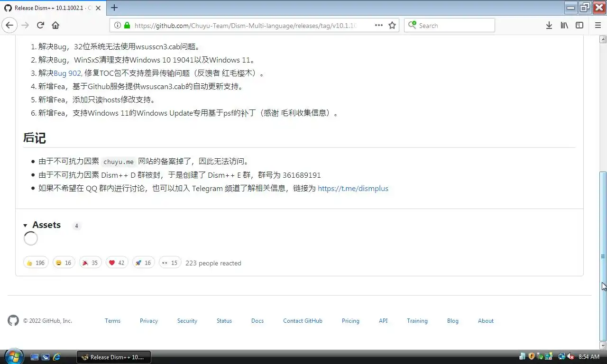Screen dimensions: 607x364
Task: Open the API footer link
Action: point(383,321)
